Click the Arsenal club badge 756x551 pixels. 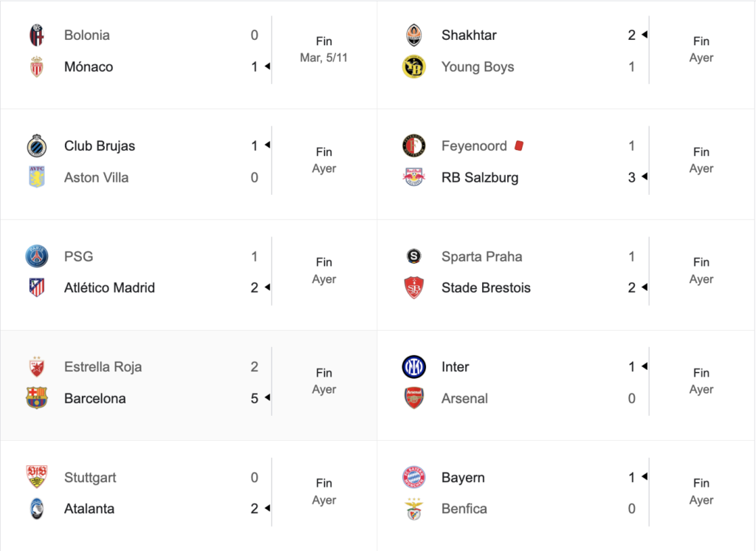pyautogui.click(x=413, y=398)
